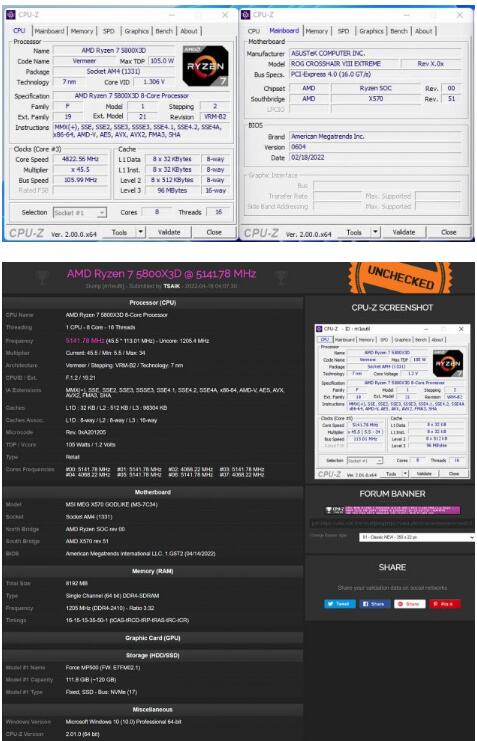Click the Windows Version value Microsoft Windows 10

click(x=123, y=722)
